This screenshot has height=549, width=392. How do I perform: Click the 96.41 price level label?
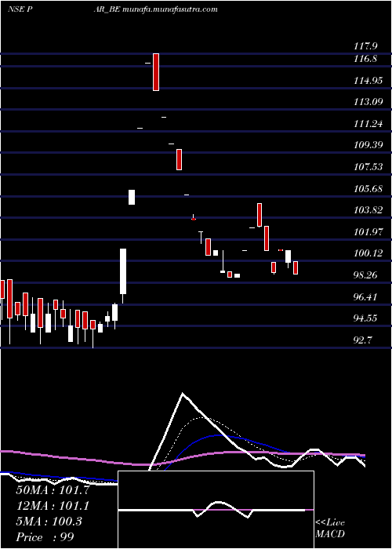[x=365, y=297]
